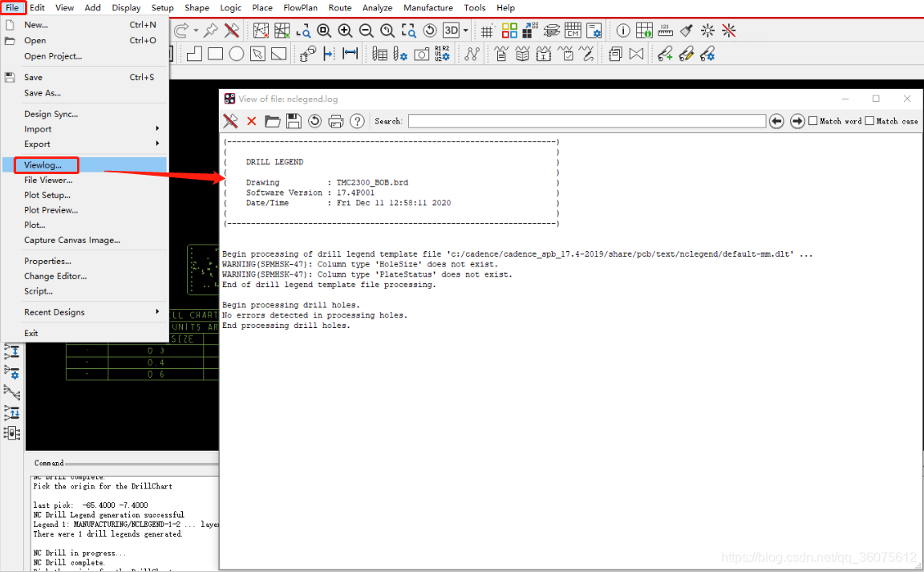Viewport: 924px width, 572px height.
Task: Click 'No errors detected in processing holes.' line
Action: click(314, 315)
